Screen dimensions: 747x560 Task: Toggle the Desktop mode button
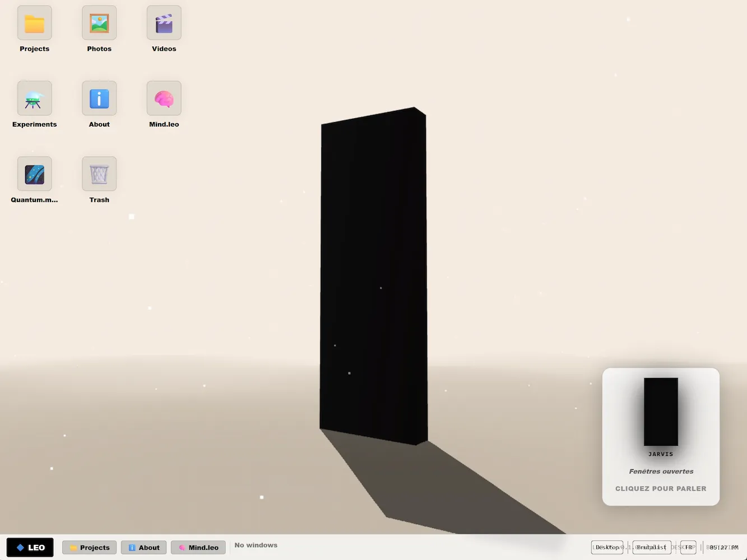tap(607, 547)
